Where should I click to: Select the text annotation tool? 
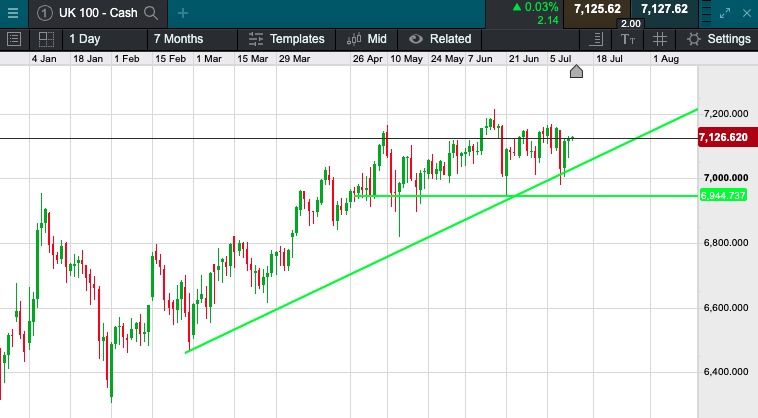[628, 39]
